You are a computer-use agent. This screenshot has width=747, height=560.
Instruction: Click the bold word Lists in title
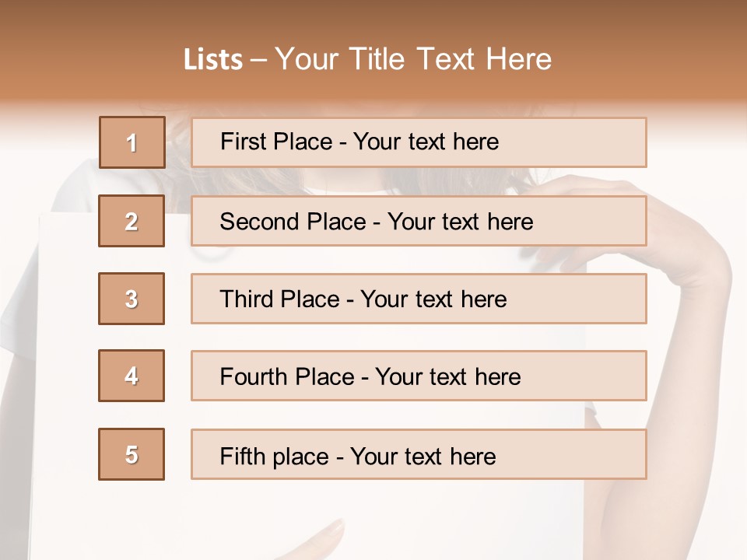coord(213,60)
